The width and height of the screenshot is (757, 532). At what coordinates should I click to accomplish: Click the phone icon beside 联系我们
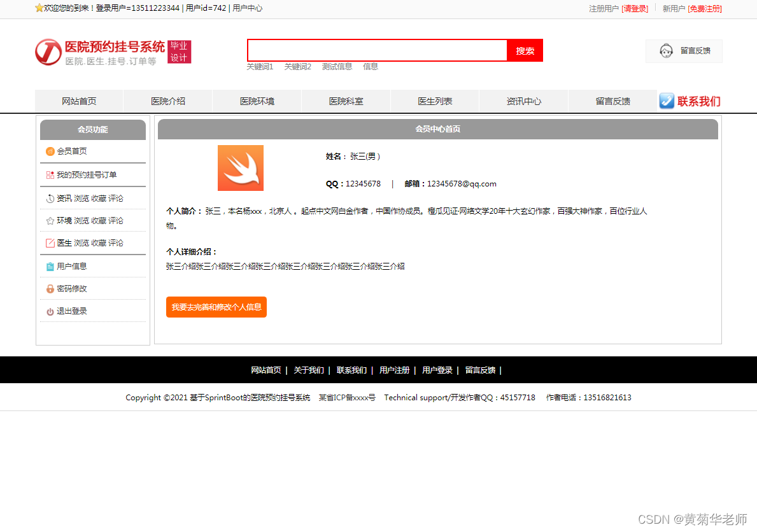[667, 101]
